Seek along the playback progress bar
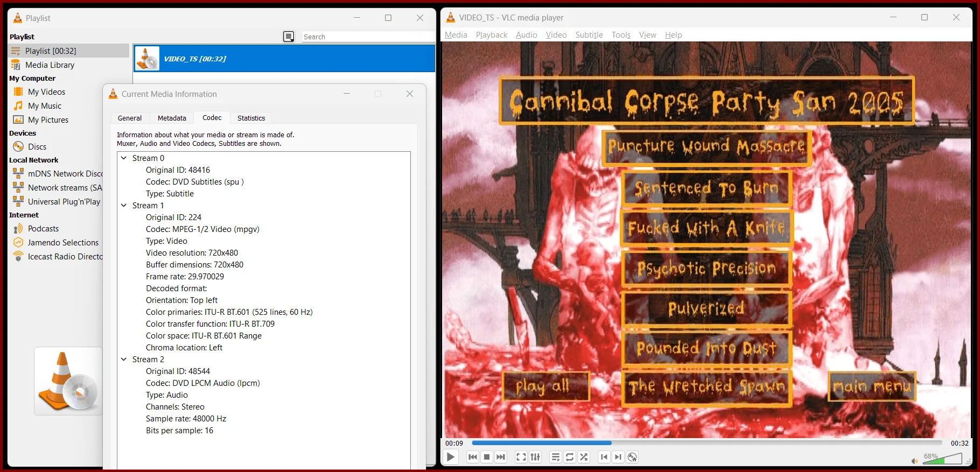The height and width of the screenshot is (472, 980). point(707,443)
